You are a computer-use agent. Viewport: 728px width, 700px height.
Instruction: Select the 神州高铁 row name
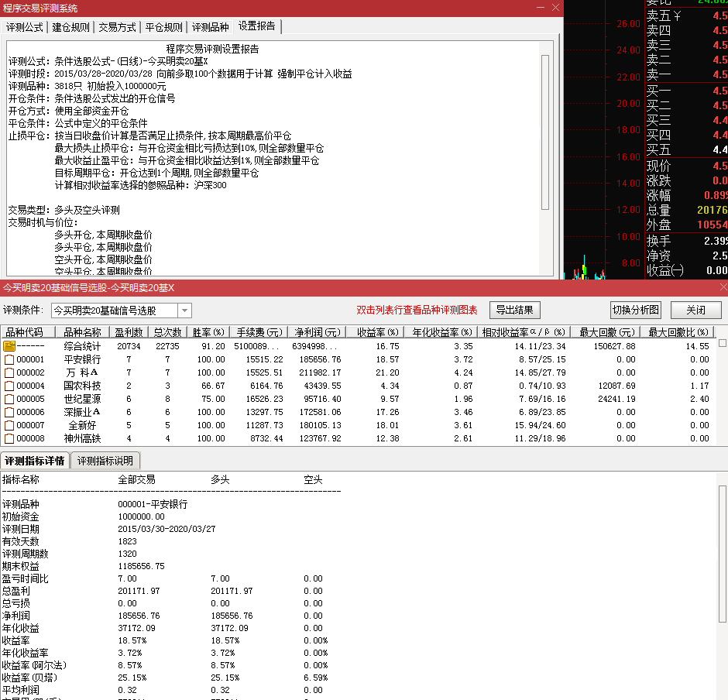(x=82, y=438)
